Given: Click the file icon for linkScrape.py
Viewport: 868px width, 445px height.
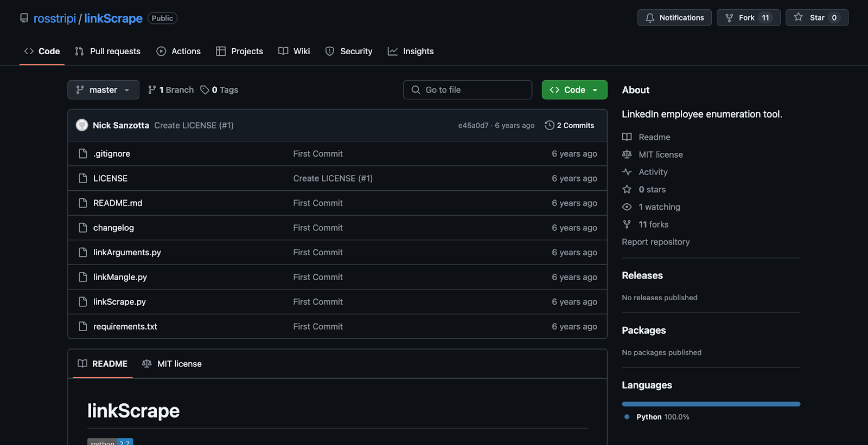Looking at the screenshot, I should click(x=83, y=302).
